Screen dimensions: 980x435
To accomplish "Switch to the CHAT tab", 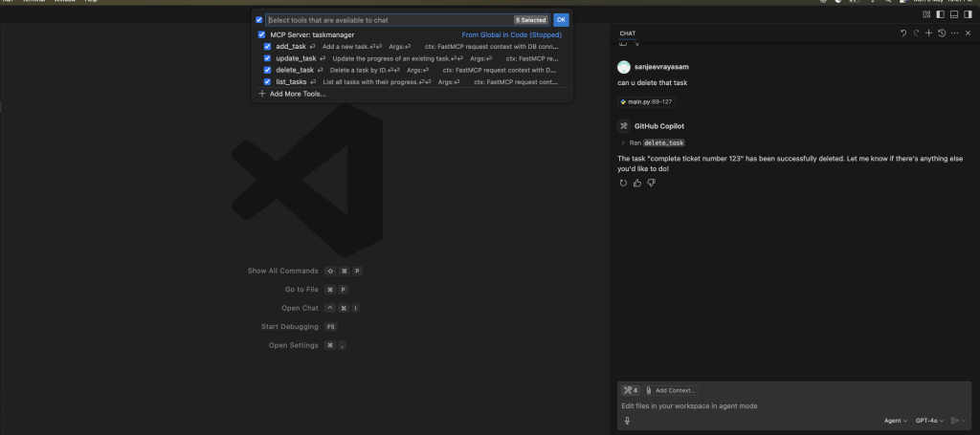I will pyautogui.click(x=628, y=33).
